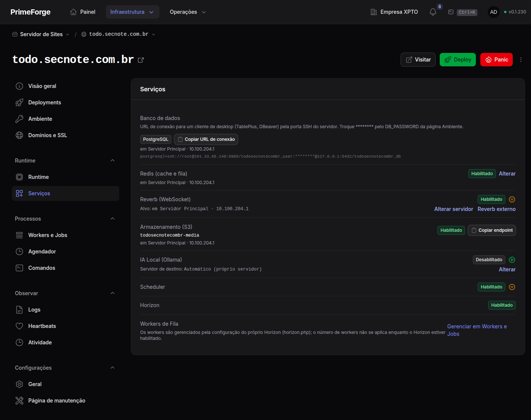Click the PrimeForge logo
Image resolution: width=531 pixels, height=420 pixels.
[x=31, y=12]
